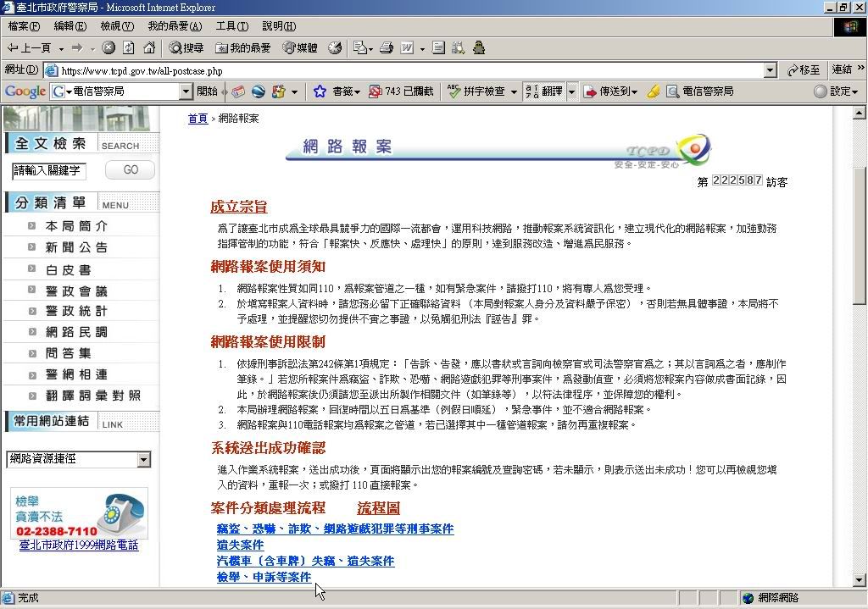Open the 工具(T) menu
Viewport: 868px width, 609px height.
231,27
